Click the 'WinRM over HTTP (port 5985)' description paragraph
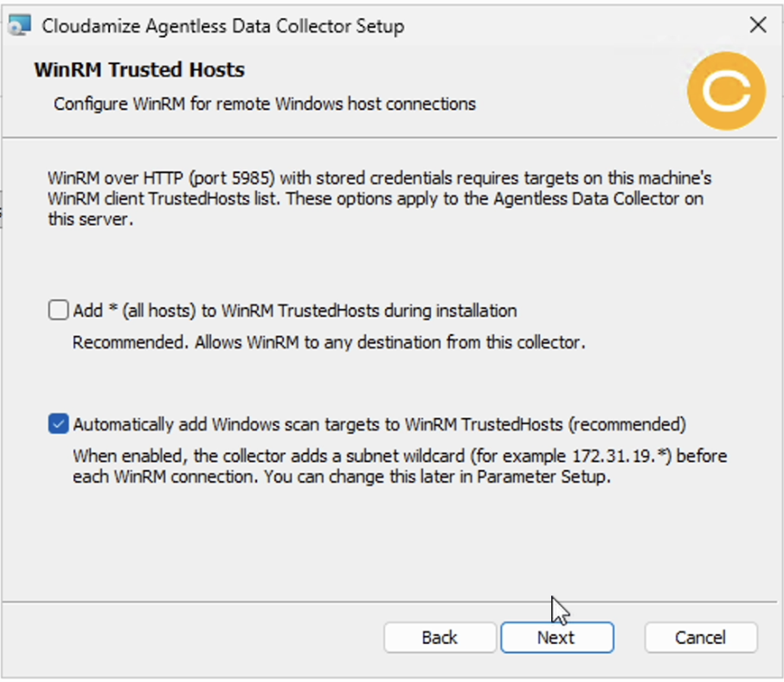Image resolution: width=784 pixels, height=682 pixels. click(380, 198)
